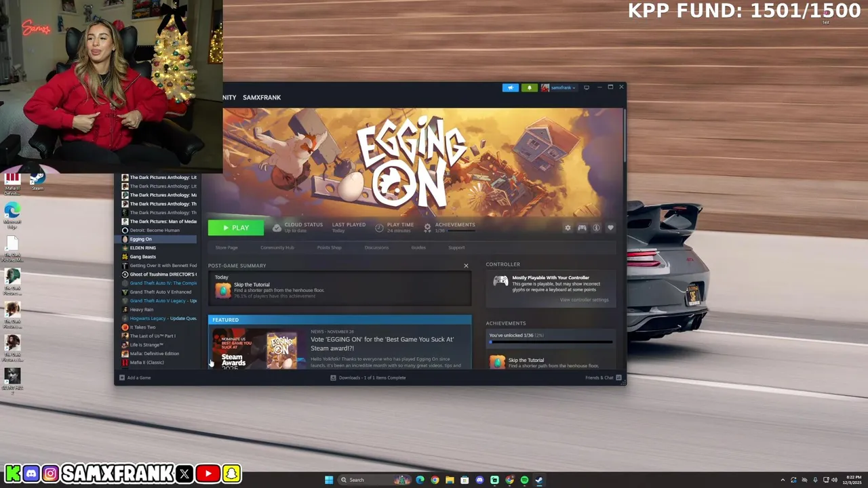
Task: Open the Guides tab
Action: [x=418, y=247]
